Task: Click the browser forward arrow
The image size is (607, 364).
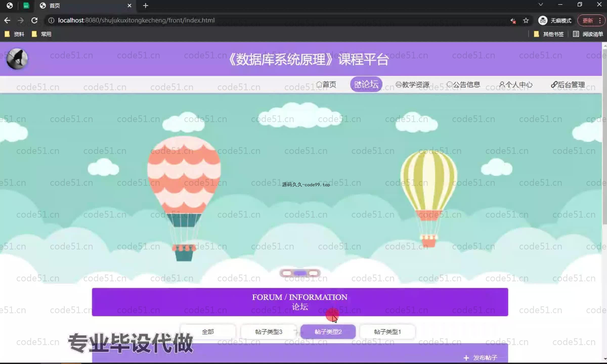Action: coord(21,20)
